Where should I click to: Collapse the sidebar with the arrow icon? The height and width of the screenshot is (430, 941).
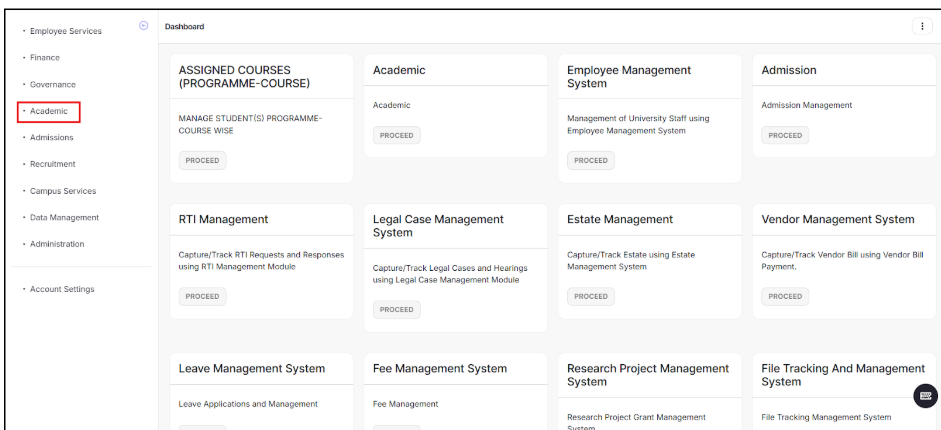143,25
